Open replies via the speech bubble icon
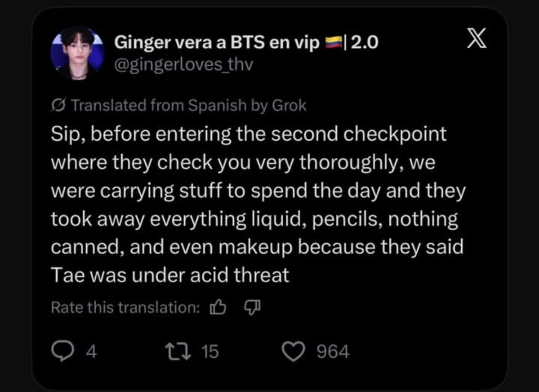The height and width of the screenshot is (392, 539). [x=62, y=351]
